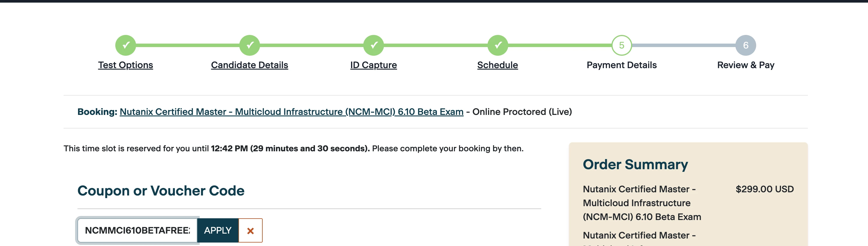Click the reserved time slot notice text

click(x=294, y=148)
